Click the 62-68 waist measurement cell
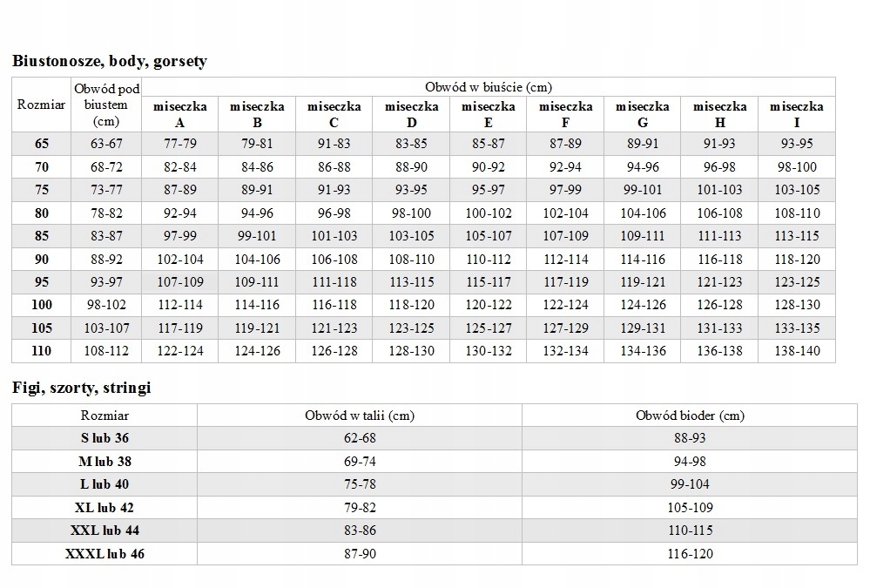This screenshot has height=588, width=870. 360,438
